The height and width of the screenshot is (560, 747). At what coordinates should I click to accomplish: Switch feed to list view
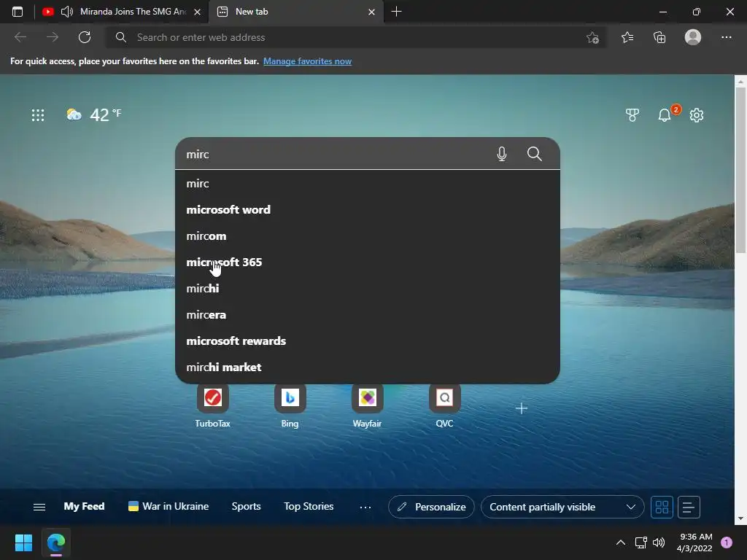(689, 507)
